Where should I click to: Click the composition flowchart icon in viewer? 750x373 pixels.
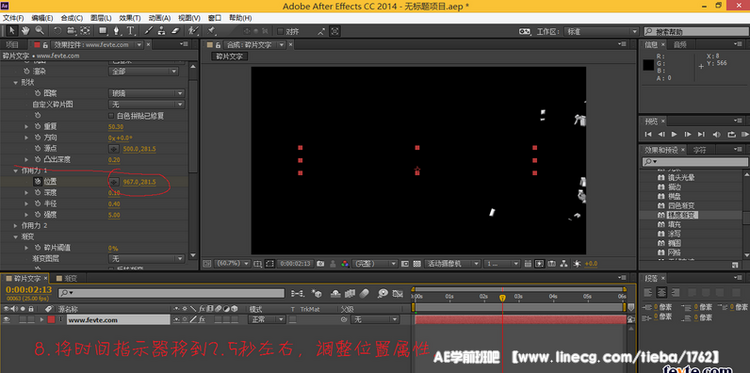tap(563, 263)
